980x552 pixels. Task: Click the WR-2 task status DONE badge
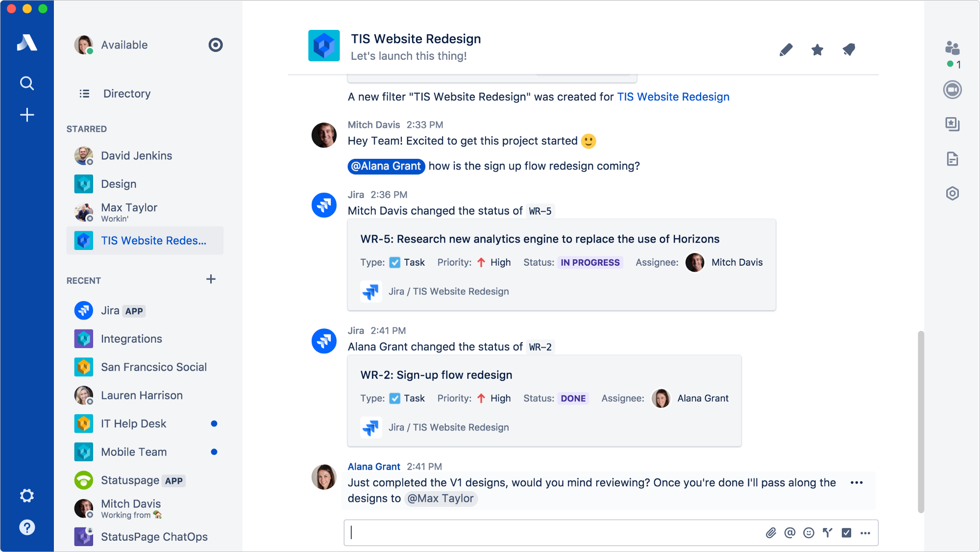point(572,398)
